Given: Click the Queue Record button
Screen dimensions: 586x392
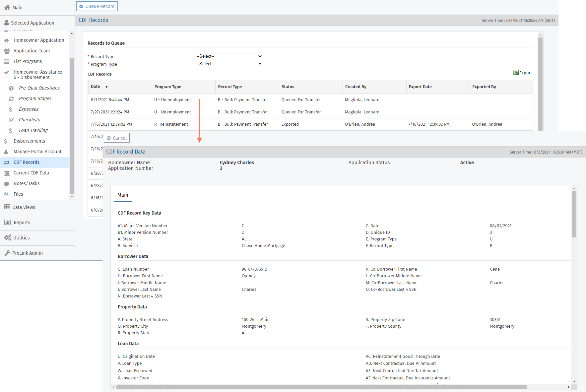Looking at the screenshot, I should point(97,6).
